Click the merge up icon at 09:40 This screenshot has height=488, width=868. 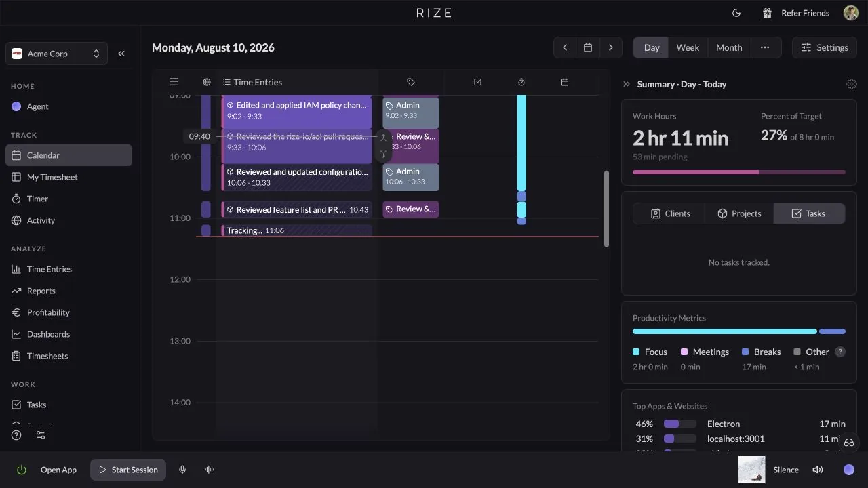click(x=383, y=137)
